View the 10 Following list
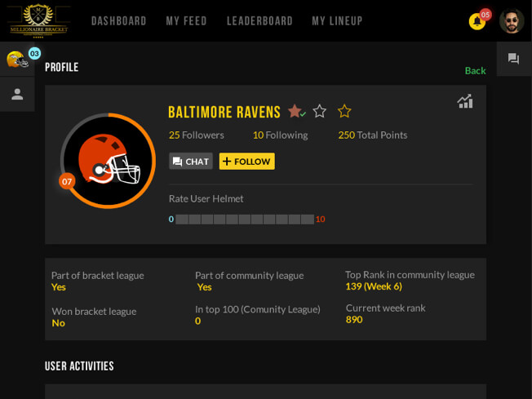 pyautogui.click(x=280, y=135)
